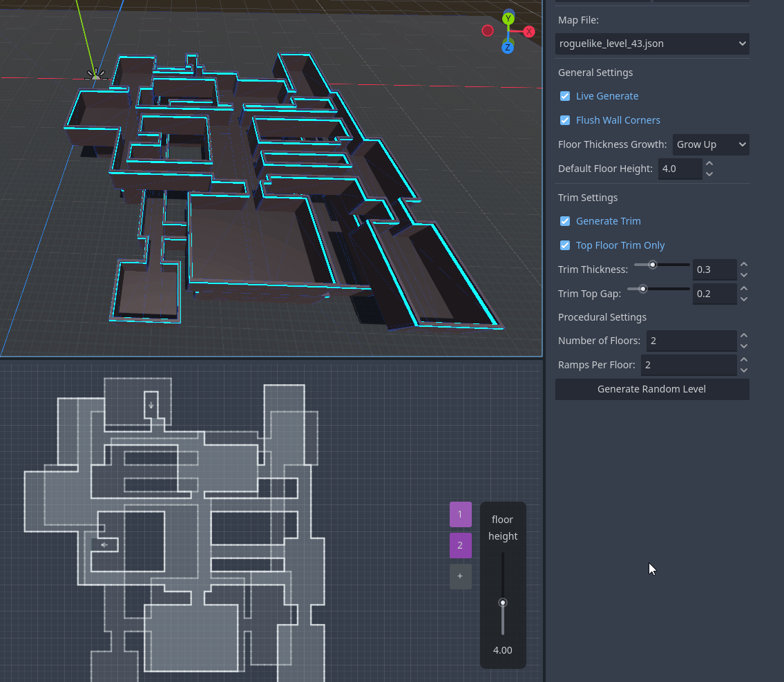Screen dimensions: 784x682
Task: Increase Default Floor Height with up arrow
Action: click(709, 164)
